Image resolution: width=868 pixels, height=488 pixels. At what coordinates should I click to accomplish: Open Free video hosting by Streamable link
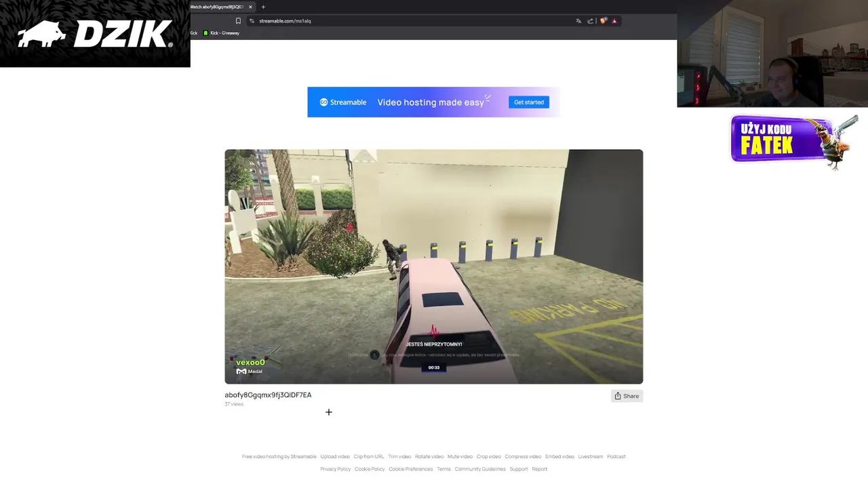tap(279, 457)
